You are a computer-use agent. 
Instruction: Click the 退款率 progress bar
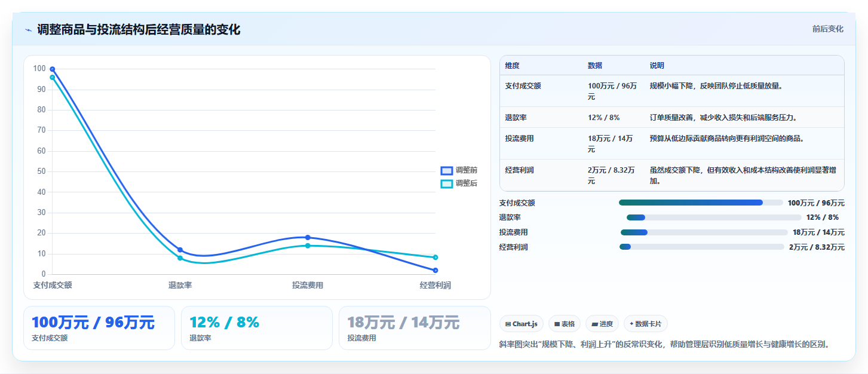pyautogui.click(x=714, y=217)
